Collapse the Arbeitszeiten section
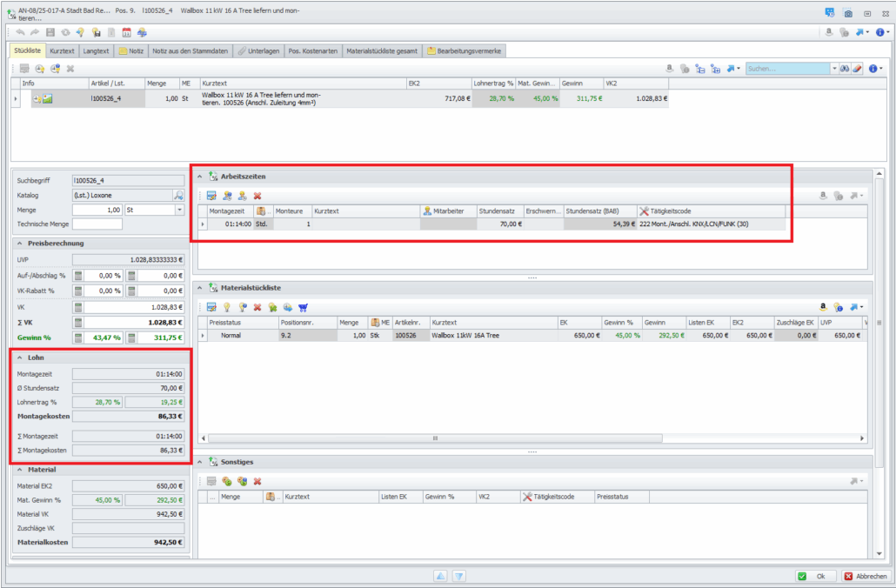The width and height of the screenshot is (896, 588). [x=200, y=177]
